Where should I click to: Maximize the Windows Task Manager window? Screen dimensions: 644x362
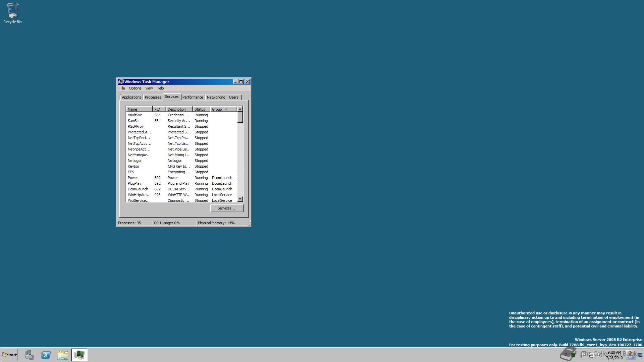click(241, 81)
